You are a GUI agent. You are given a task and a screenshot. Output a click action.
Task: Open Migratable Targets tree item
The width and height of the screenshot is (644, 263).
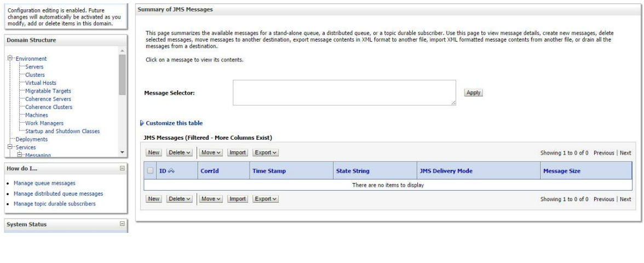point(48,91)
